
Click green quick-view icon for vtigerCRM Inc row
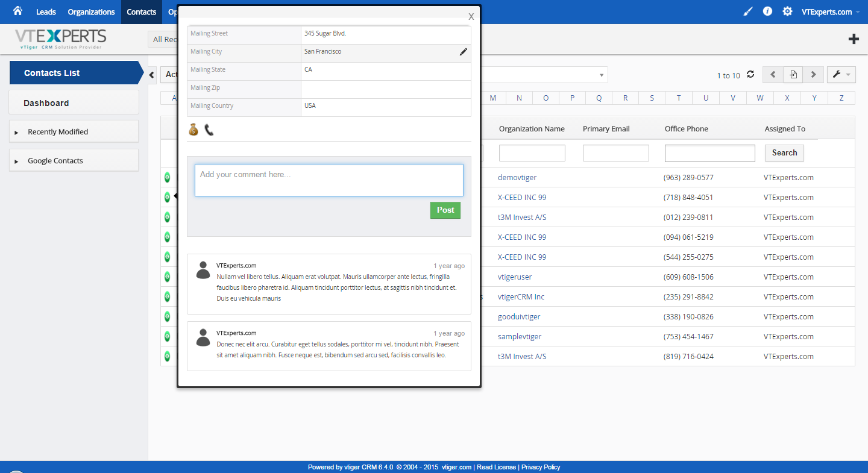pyautogui.click(x=167, y=296)
